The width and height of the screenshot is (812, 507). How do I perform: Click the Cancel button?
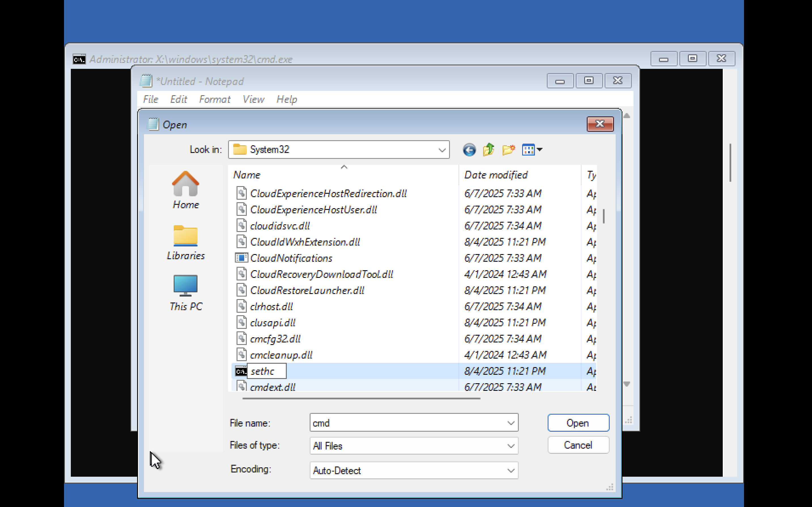(x=578, y=445)
